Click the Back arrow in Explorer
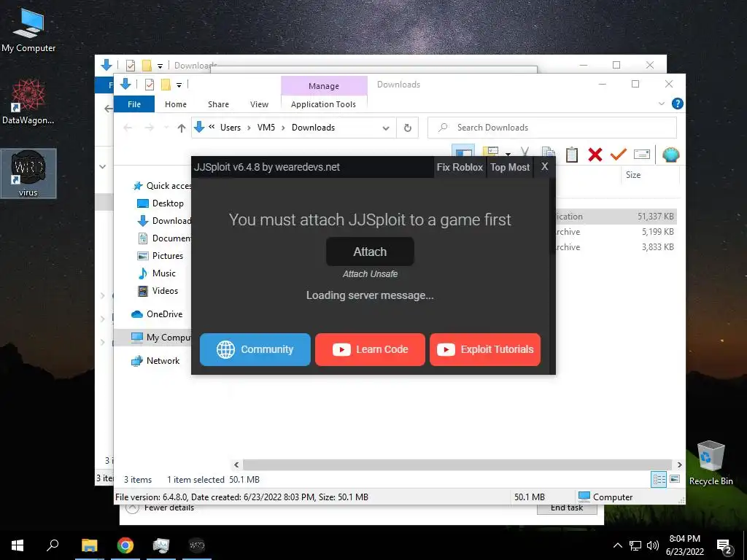This screenshot has width=747, height=560. click(x=128, y=128)
